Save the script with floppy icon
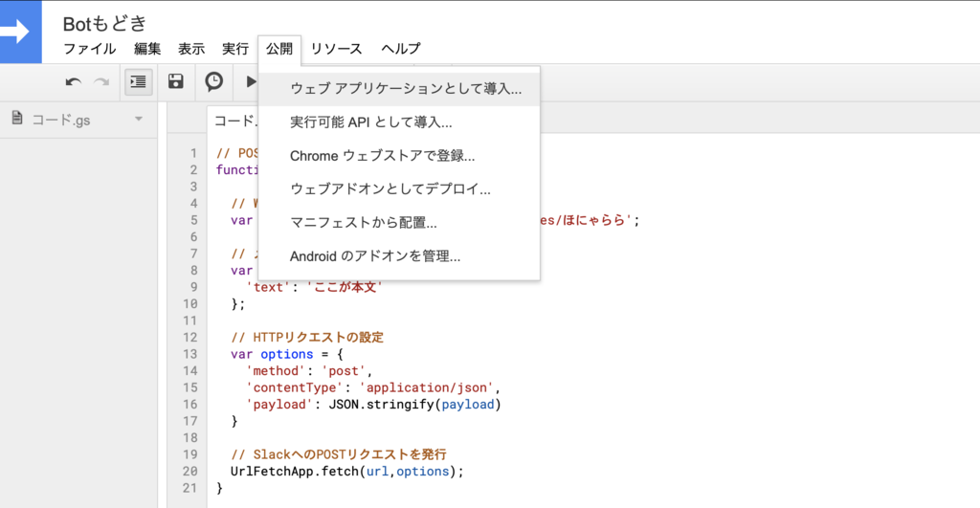Screen dimensions: 980x508 click(x=176, y=82)
